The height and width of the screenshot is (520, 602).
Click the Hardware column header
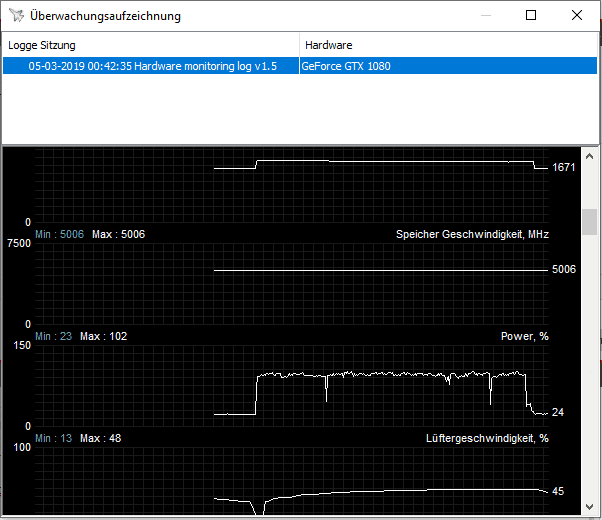coord(448,45)
